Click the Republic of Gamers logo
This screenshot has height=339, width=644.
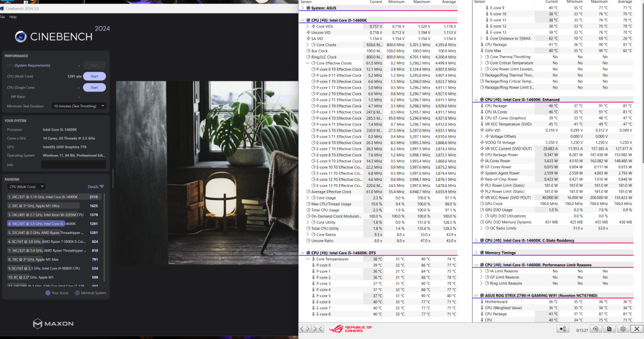[350, 329]
